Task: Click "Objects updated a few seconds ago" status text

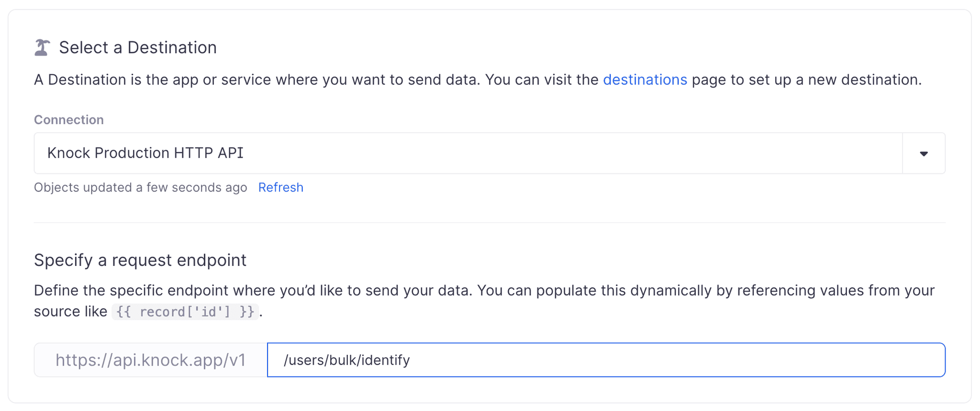Action: click(140, 187)
